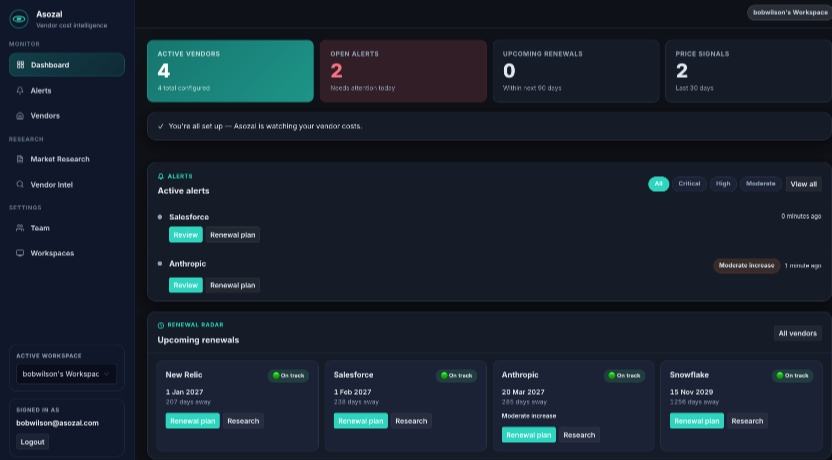Click the bullet dot beside Anthropic alert
Image resolution: width=832 pixels, height=460 pixels.
point(160,263)
